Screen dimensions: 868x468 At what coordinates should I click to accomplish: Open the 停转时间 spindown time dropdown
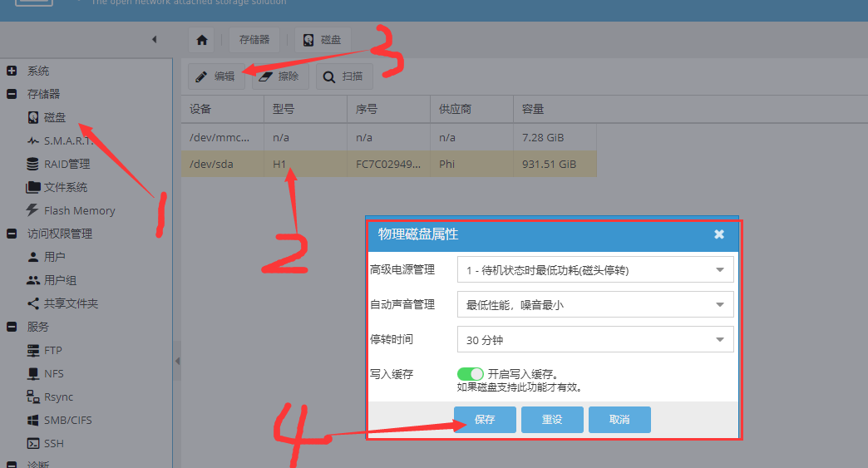tap(595, 340)
